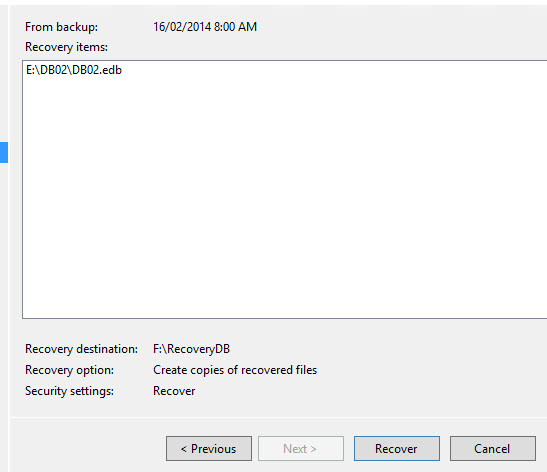Click the backup date 16/02/2014 8:00 AM
This screenshot has height=472, width=547.
click(205, 27)
